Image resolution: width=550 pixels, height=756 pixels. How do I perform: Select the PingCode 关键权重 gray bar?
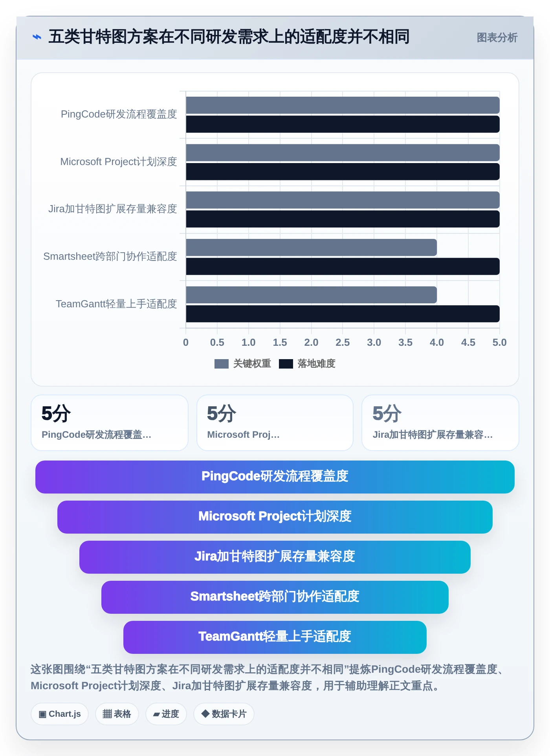(x=343, y=105)
